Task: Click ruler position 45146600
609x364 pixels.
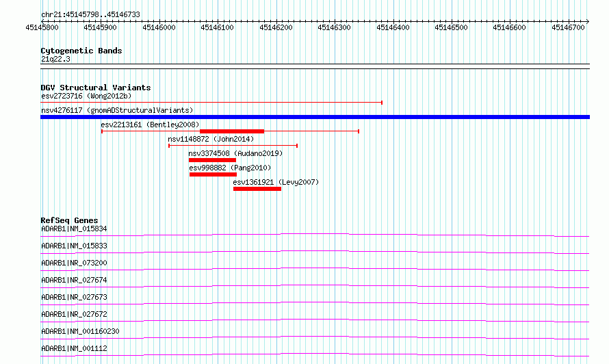Action: coord(509,27)
